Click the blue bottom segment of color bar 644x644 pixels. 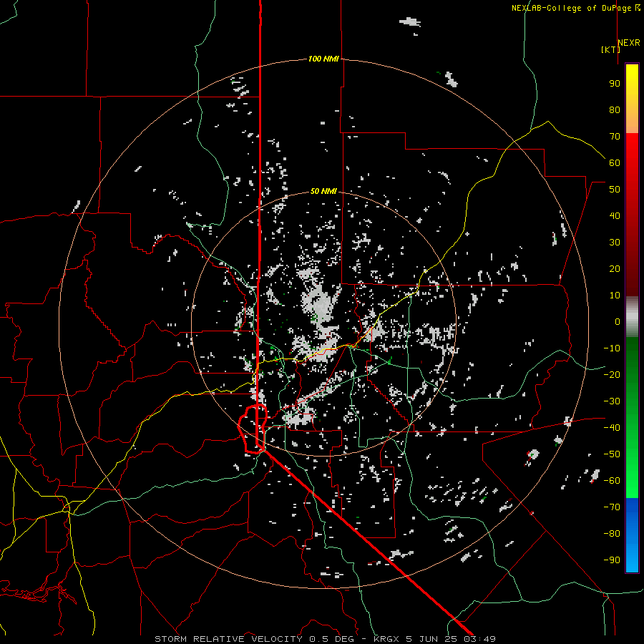pos(632,535)
